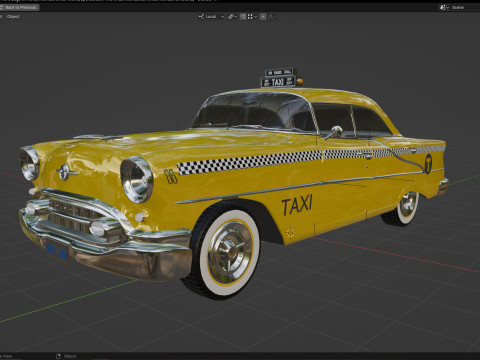The height and width of the screenshot is (360, 480).
Task: Click the View label in bottom status bar
Action: (x=7, y=356)
